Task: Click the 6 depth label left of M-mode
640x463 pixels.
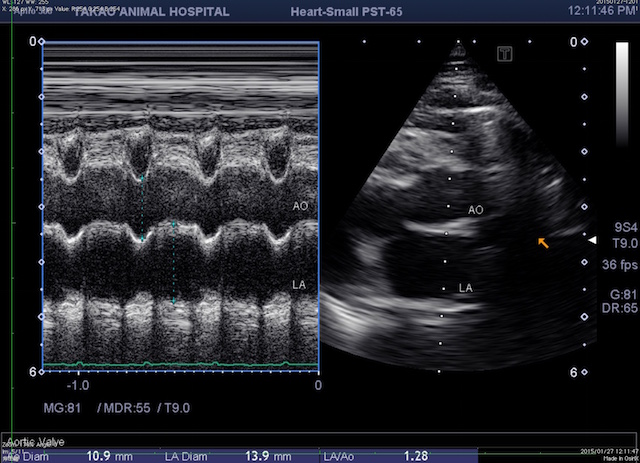Action: 32,372
